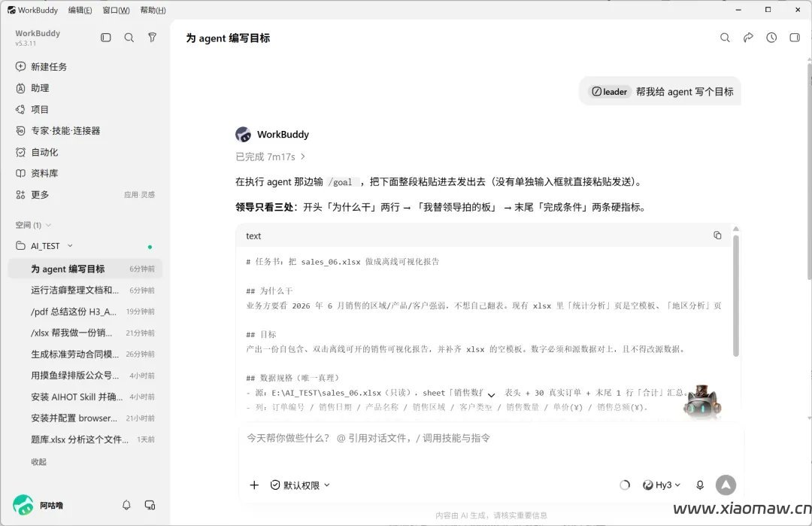Activate microphone voice input
Viewport: 812px width, 526px height.
point(700,485)
